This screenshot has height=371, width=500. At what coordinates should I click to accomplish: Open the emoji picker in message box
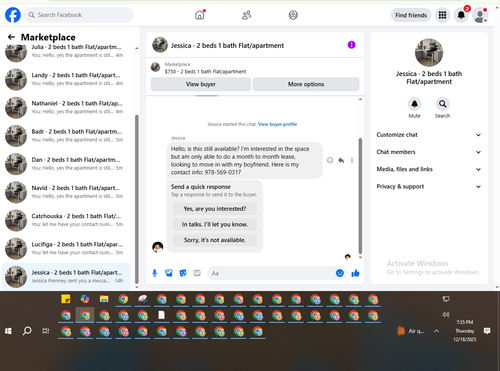tap(340, 273)
